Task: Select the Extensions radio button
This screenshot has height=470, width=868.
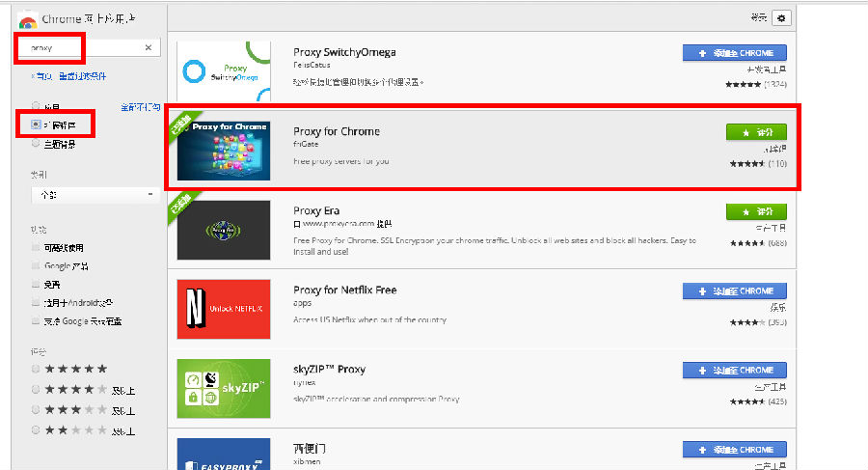Action: click(36, 124)
